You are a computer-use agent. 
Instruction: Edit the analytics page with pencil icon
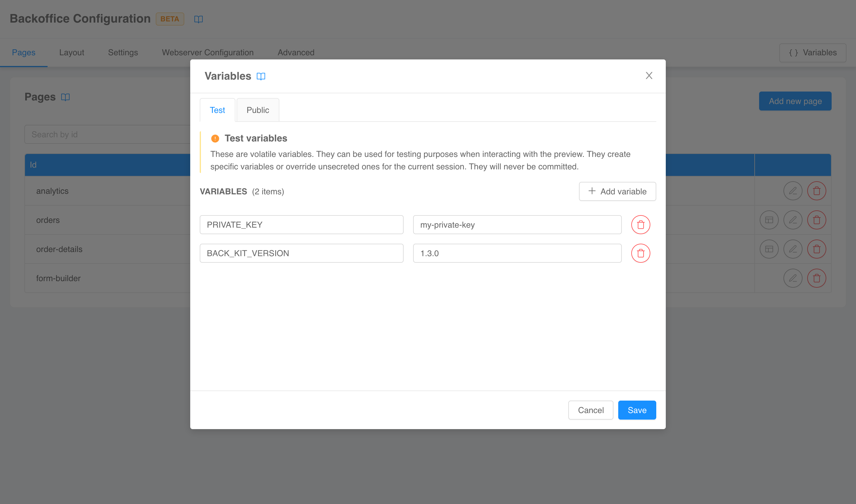coord(793,190)
